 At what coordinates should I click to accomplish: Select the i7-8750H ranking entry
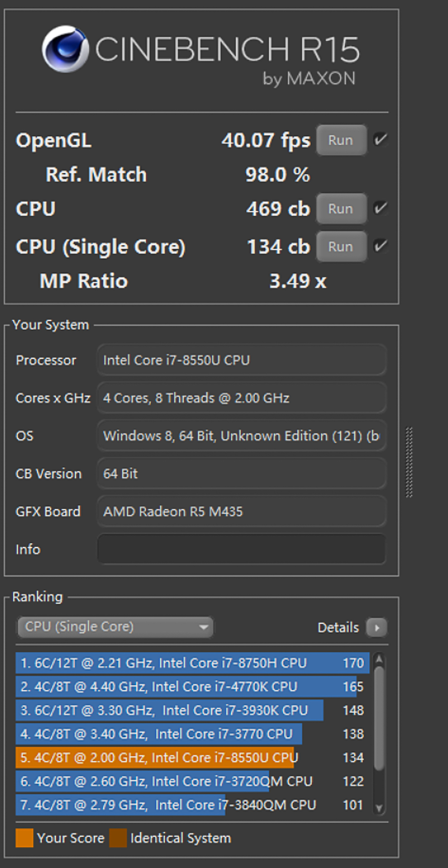tap(192, 663)
